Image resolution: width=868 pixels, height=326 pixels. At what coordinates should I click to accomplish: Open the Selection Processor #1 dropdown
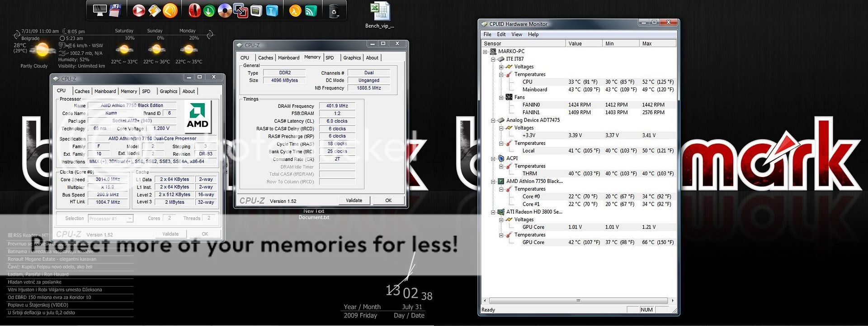130,219
